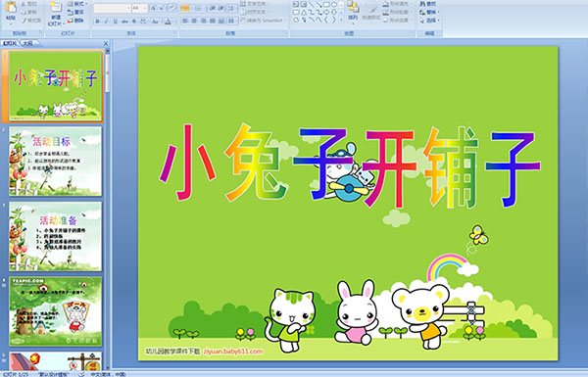Click the Replace button in editing group

pos(428,13)
